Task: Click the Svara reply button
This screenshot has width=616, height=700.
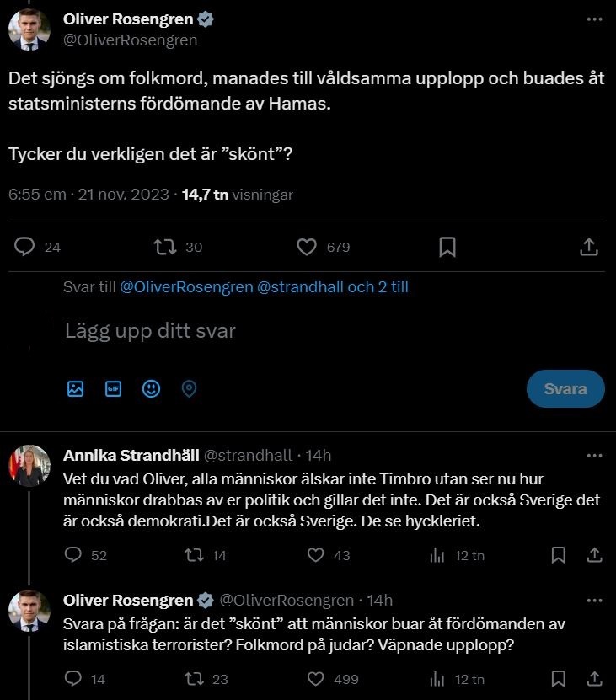Action: [565, 389]
